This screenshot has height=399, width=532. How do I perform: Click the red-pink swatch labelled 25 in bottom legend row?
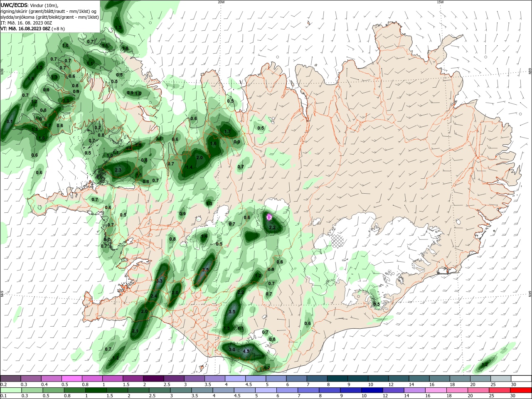pos(501,390)
